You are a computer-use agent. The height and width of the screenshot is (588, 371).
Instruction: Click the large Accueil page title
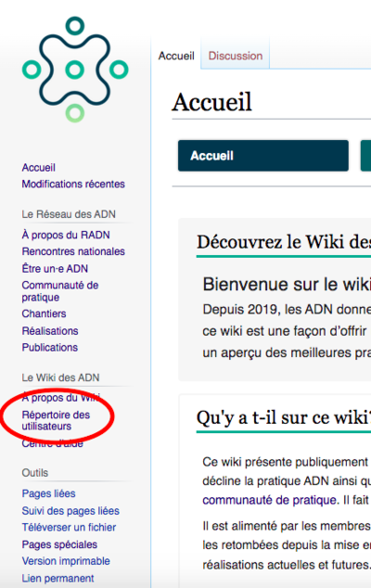pyautogui.click(x=212, y=102)
